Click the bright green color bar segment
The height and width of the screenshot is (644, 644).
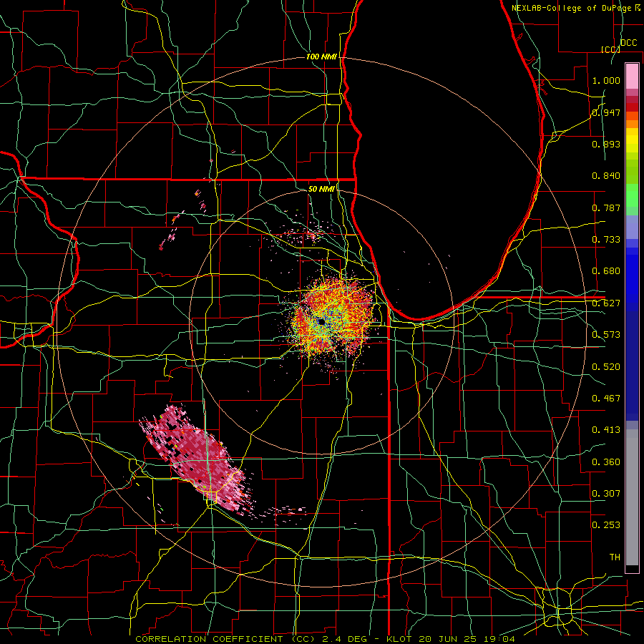[x=632, y=195]
